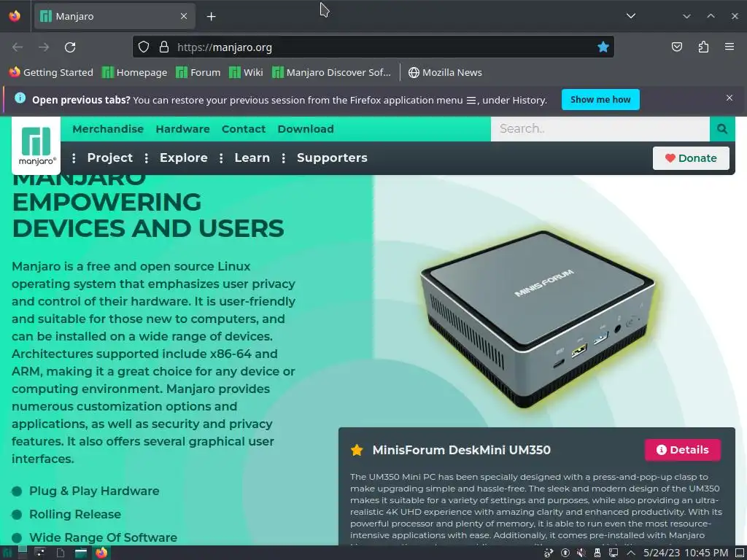
Task: Click into the site Search field
Action: [600, 128]
